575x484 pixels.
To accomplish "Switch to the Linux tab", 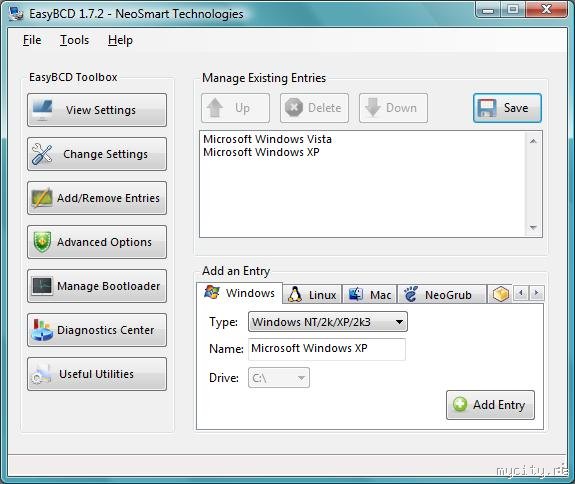I will (x=312, y=294).
